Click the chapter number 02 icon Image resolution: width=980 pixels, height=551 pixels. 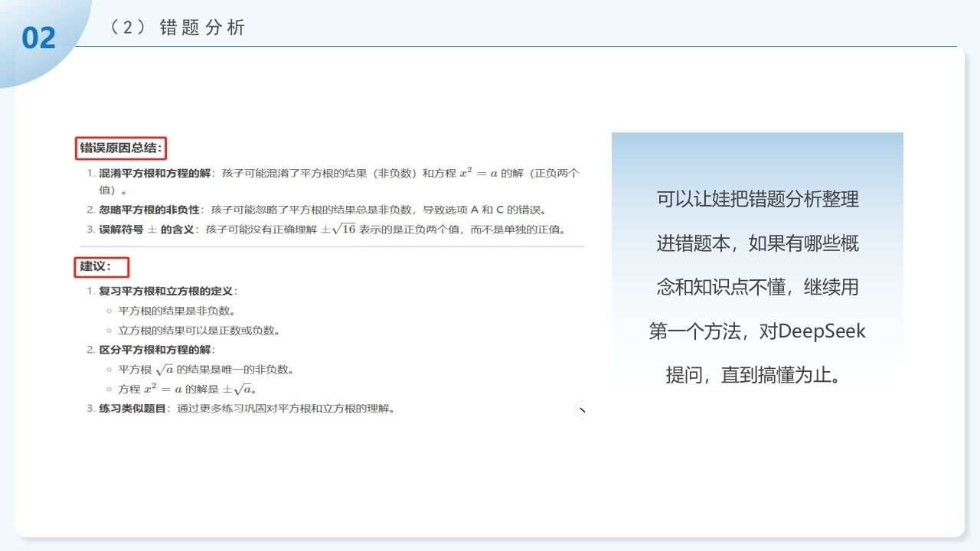(40, 35)
